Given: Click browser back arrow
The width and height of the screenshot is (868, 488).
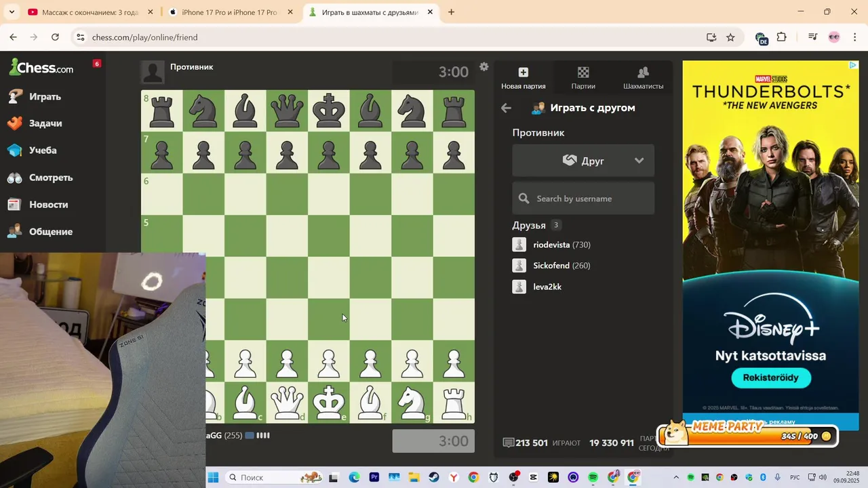Looking at the screenshot, I should pos(14,37).
